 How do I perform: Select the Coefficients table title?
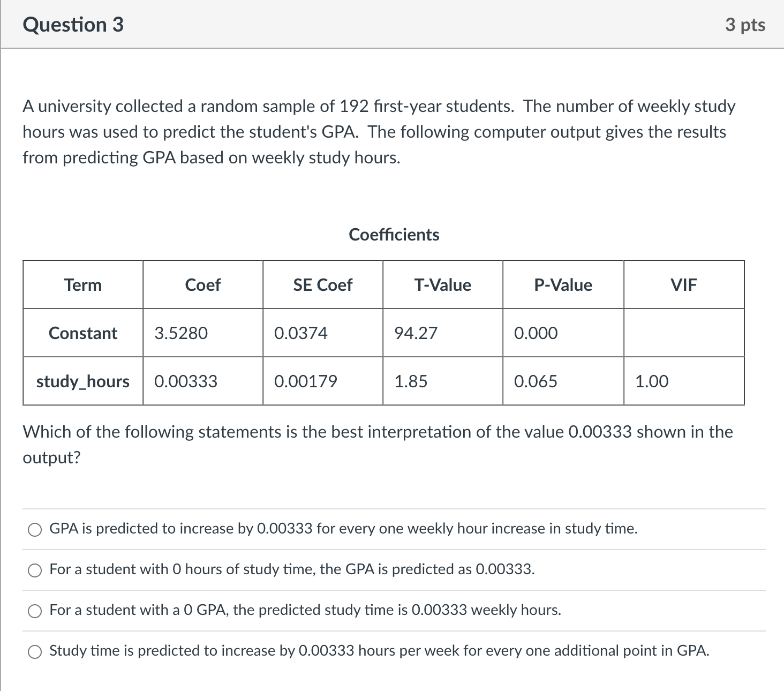point(394,234)
